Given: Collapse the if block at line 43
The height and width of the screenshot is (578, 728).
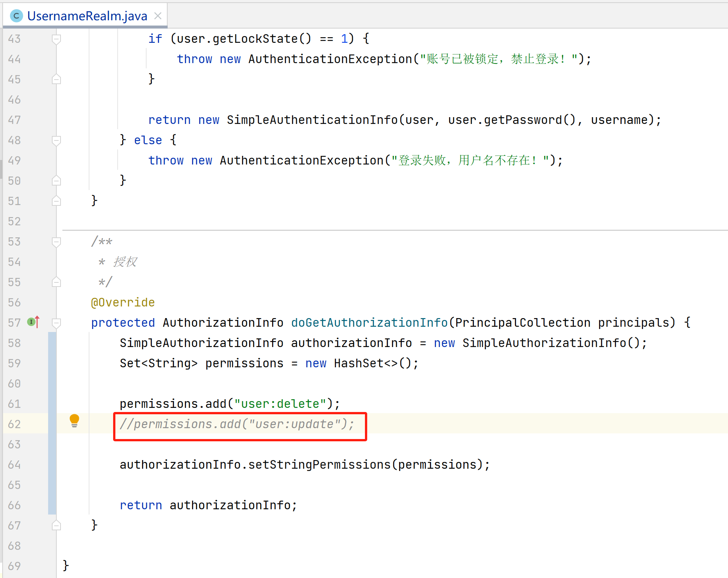Looking at the screenshot, I should click(56, 39).
